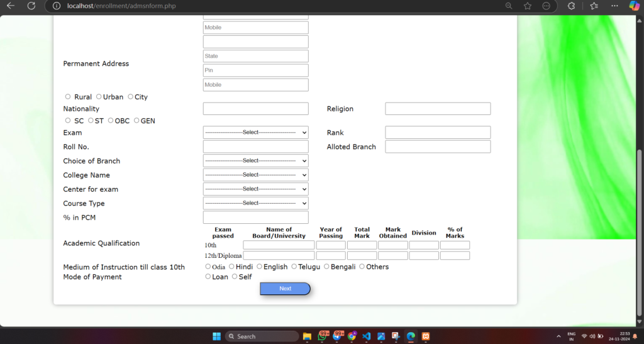Focus 12th/Diploma Year of Passing field
The width and height of the screenshot is (644, 344).
click(331, 255)
